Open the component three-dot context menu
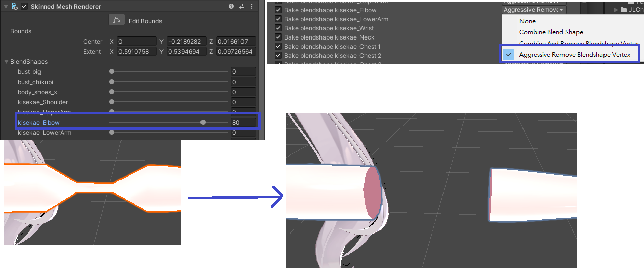This screenshot has height=272, width=644. (x=252, y=7)
